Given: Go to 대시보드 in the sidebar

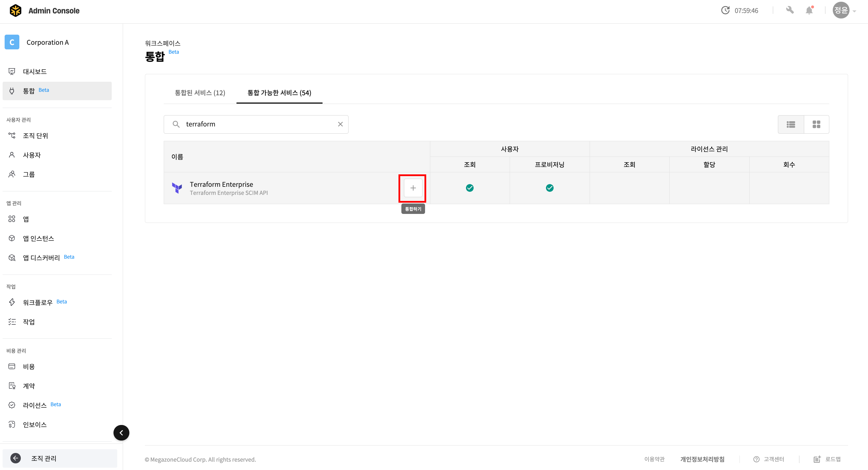Looking at the screenshot, I should (35, 71).
